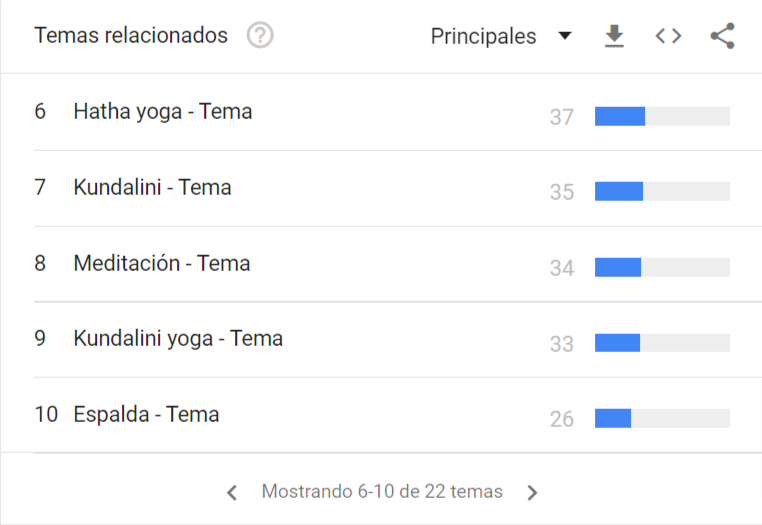
Task: Click the Kundalini 35 score bar
Action: click(662, 191)
